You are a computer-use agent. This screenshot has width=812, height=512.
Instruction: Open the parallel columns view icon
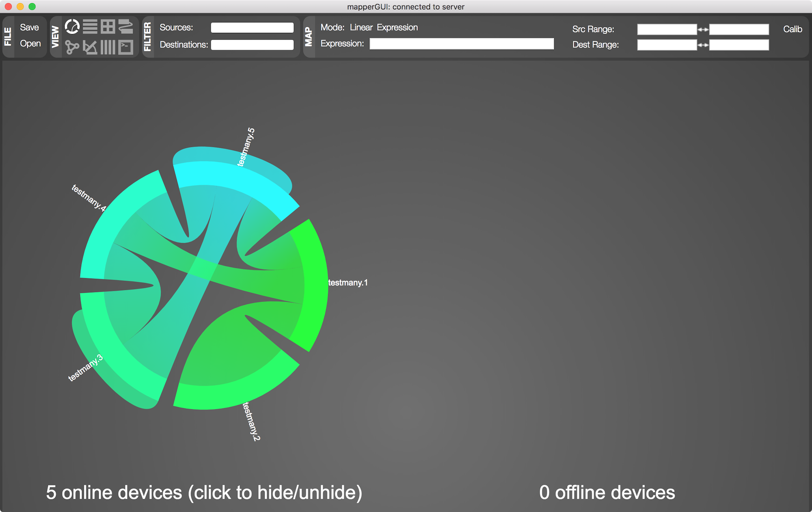pos(108,47)
